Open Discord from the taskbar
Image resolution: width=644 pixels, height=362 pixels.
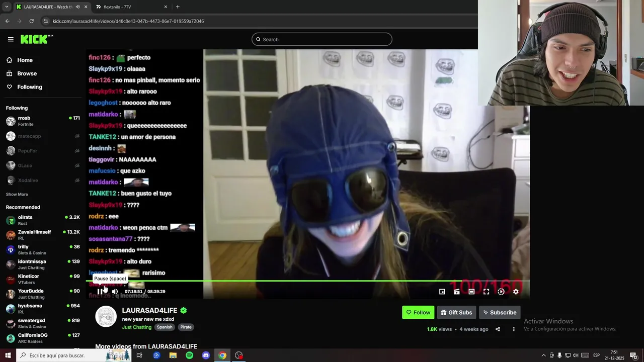(x=206, y=355)
